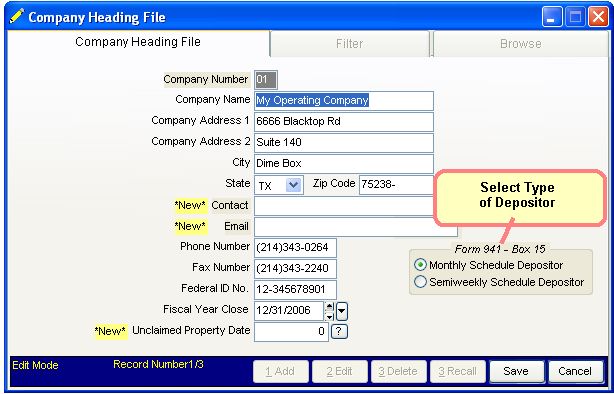Click the 3 Recall button
Image resolution: width=614 pixels, height=394 pixels.
457,371
